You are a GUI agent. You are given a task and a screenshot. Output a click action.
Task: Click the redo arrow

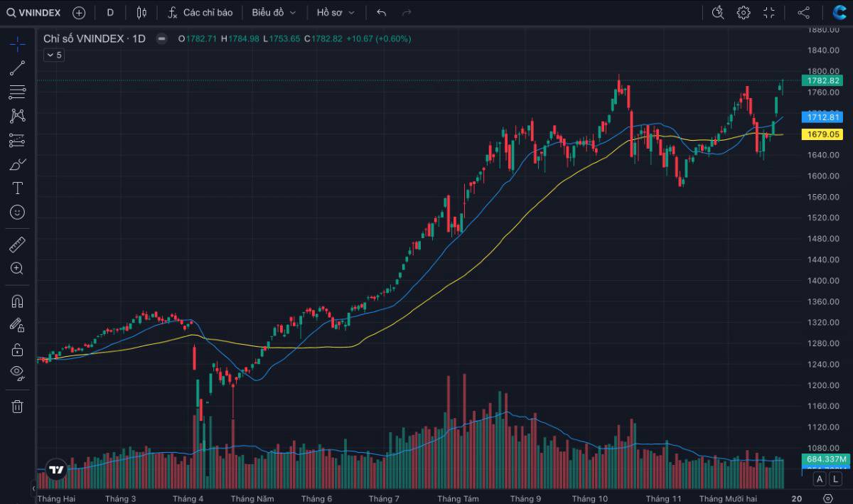407,12
